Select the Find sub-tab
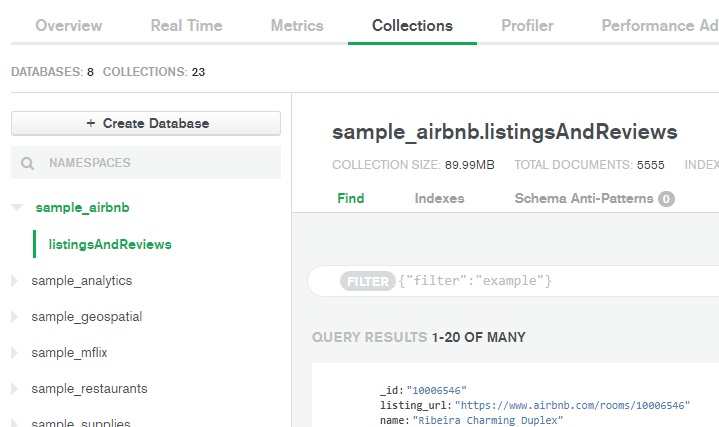719x427 pixels. pyautogui.click(x=351, y=198)
